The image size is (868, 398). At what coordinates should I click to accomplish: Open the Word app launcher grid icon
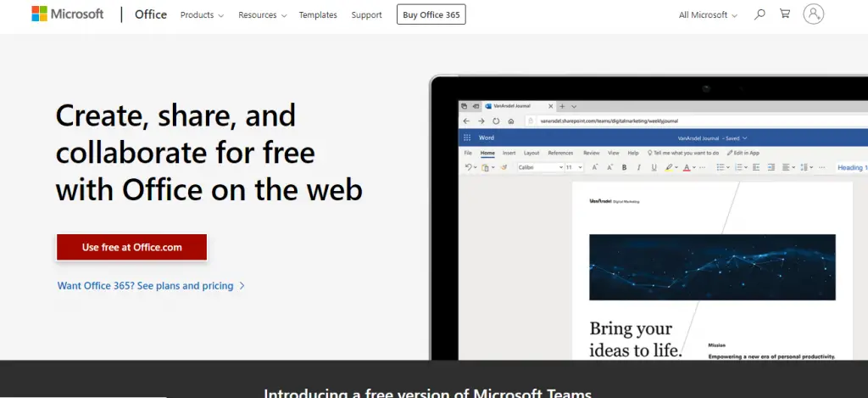[467, 138]
